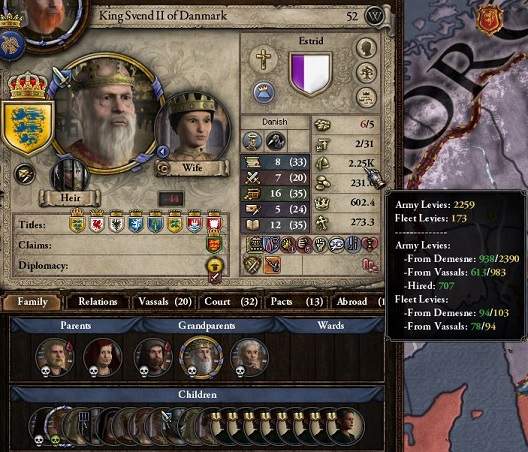Switch to the Vassals tab
This screenshot has width=528, height=452.
coord(165,301)
